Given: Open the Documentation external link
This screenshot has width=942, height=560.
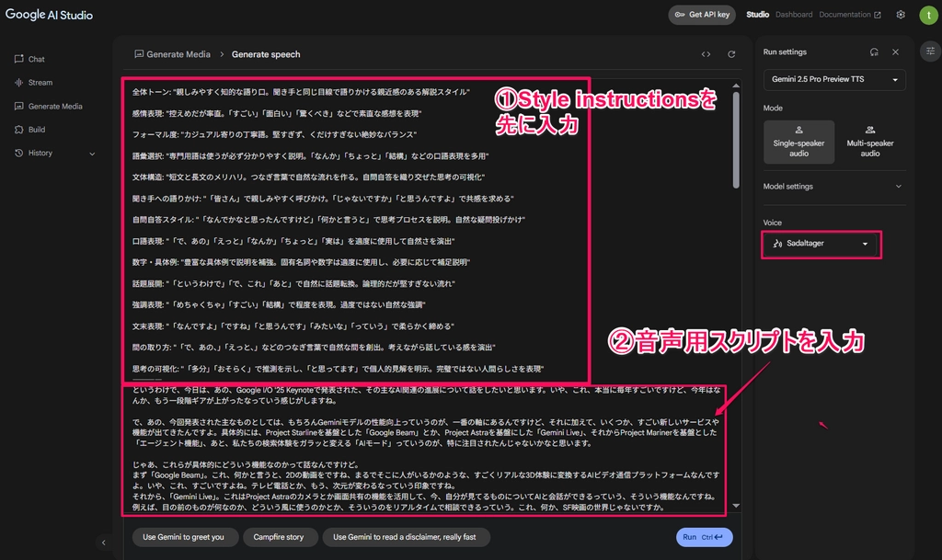Looking at the screenshot, I should pos(849,15).
